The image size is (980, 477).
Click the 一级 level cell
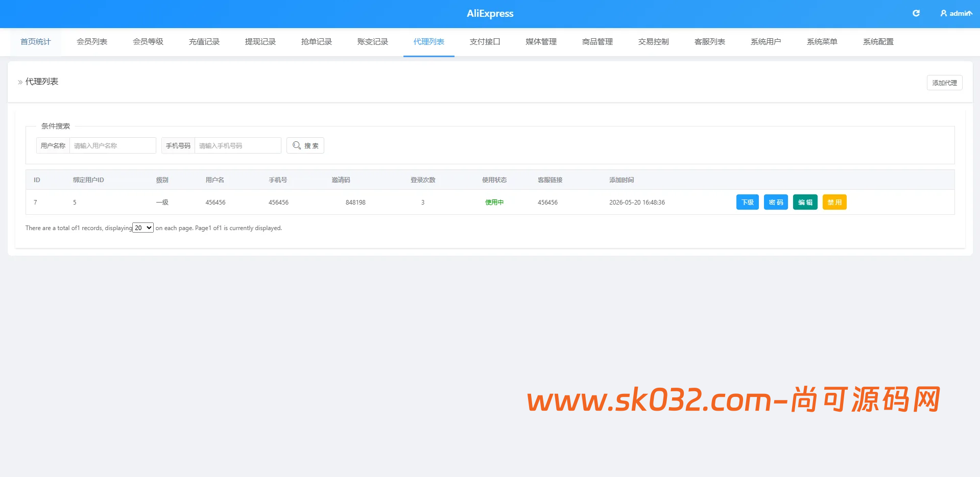pos(162,203)
